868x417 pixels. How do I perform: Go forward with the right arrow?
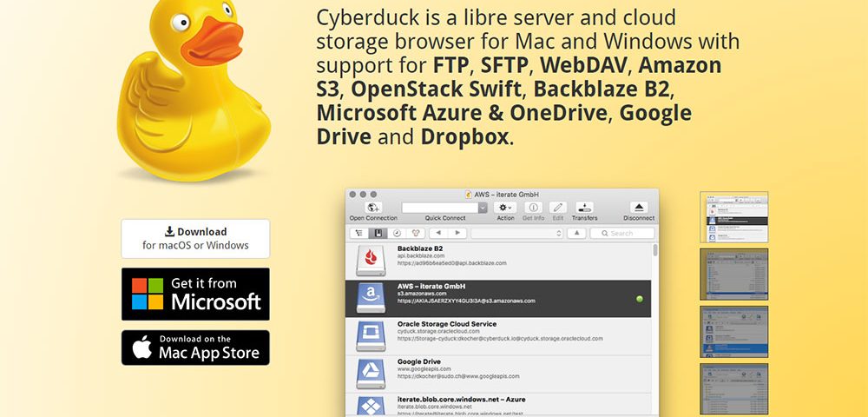click(457, 233)
